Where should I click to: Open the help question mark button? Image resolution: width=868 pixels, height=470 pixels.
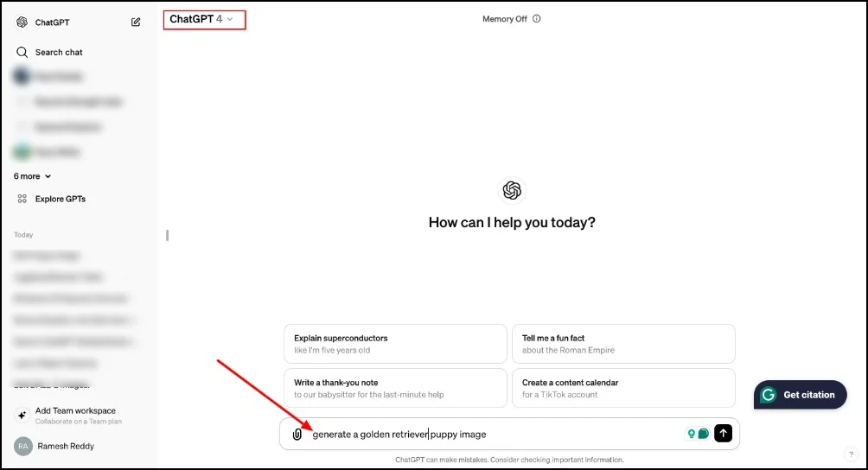tap(850, 454)
